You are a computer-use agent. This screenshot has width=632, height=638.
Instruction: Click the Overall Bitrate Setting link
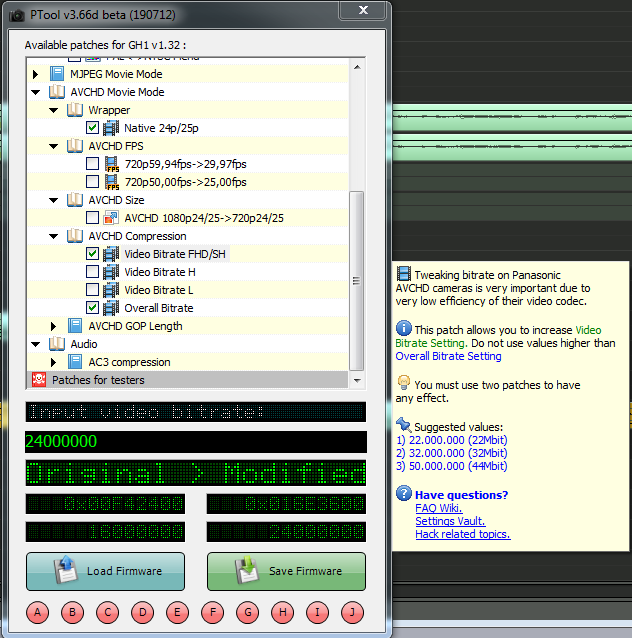coord(448,356)
